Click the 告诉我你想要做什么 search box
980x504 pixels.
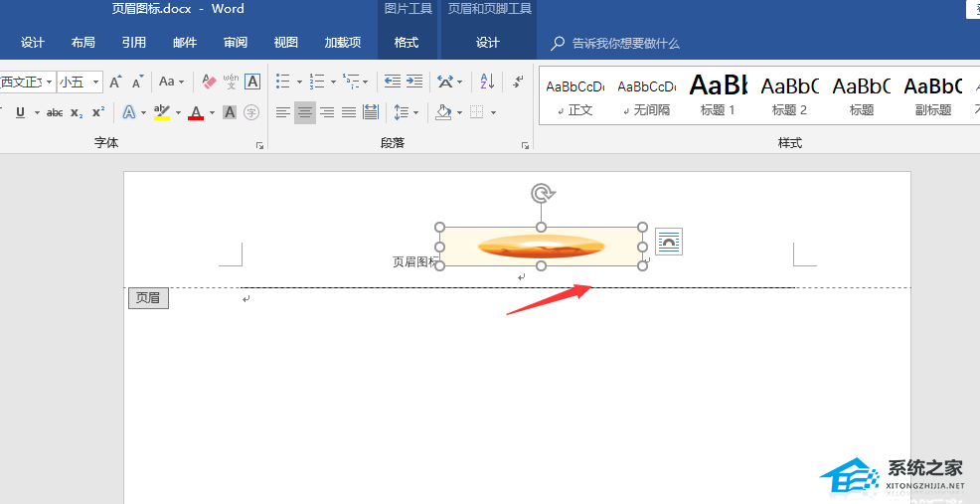click(625, 43)
